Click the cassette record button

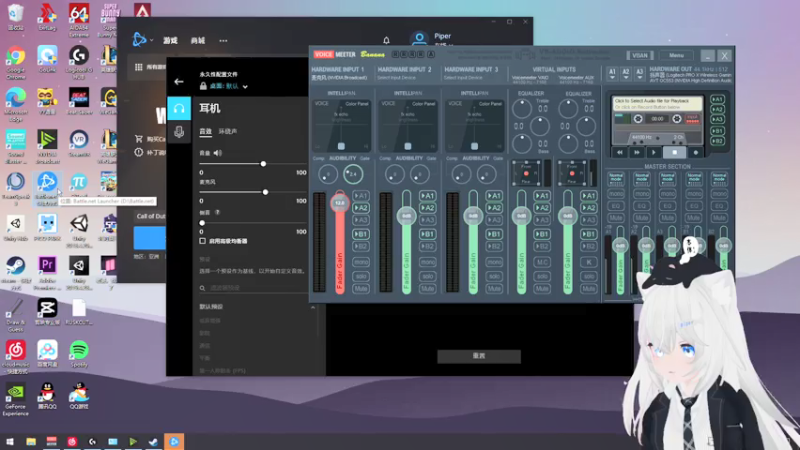point(695,152)
